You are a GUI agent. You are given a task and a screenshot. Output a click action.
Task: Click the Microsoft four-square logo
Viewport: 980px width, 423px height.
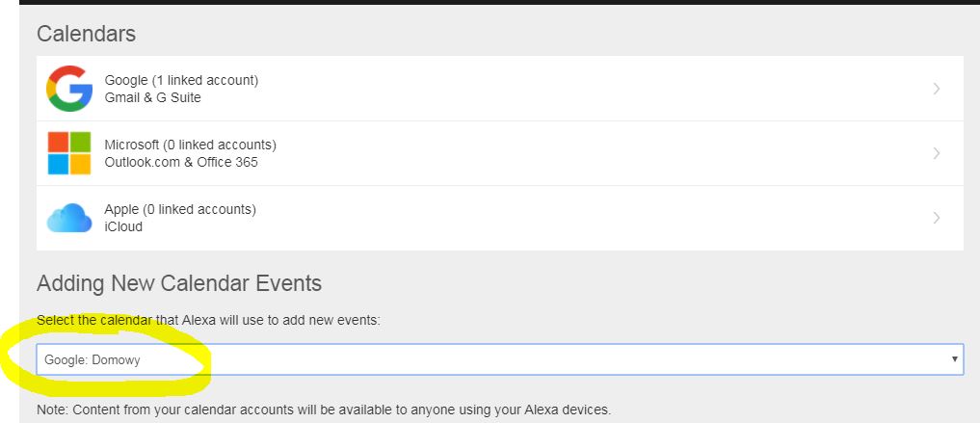pos(69,153)
